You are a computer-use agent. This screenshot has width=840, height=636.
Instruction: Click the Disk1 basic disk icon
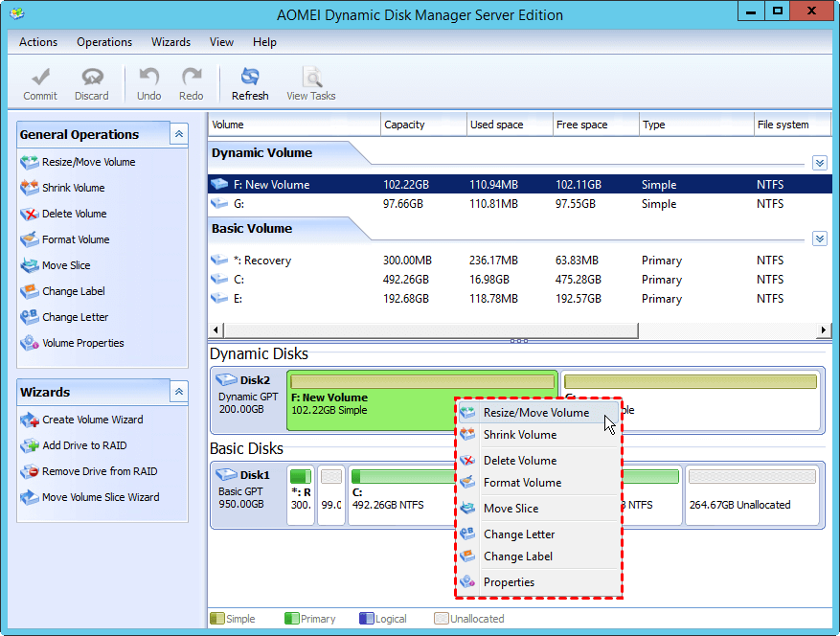click(x=227, y=475)
